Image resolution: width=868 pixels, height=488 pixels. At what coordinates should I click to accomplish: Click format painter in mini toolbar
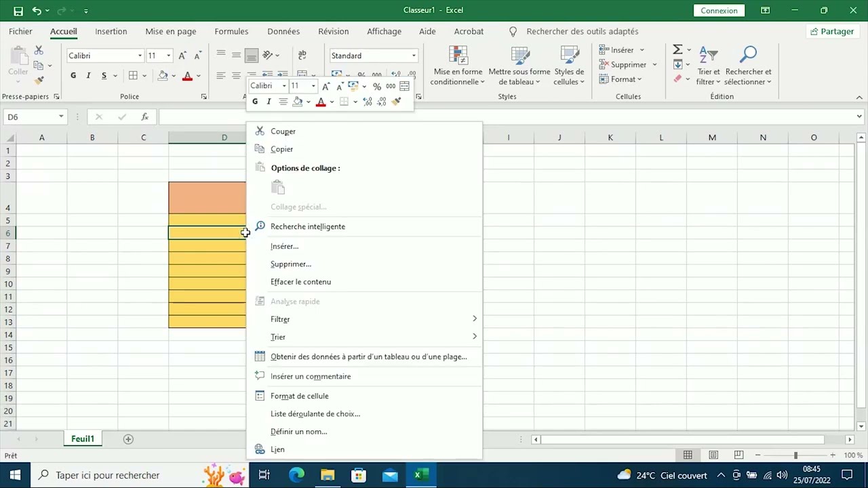pyautogui.click(x=397, y=102)
